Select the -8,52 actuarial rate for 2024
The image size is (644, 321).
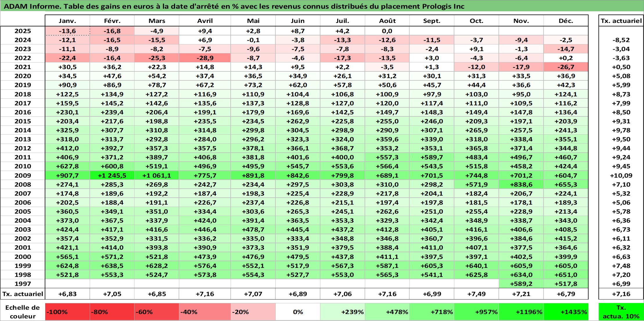click(621, 40)
